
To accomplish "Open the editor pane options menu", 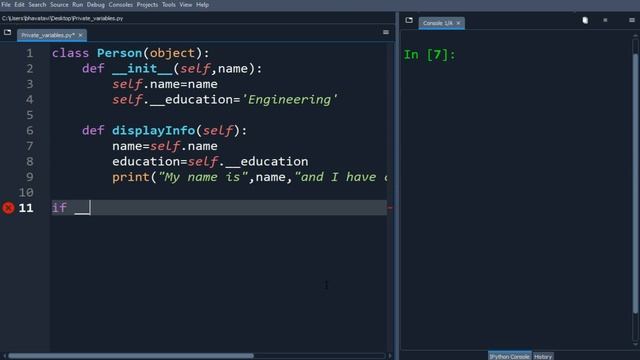I will (386, 32).
